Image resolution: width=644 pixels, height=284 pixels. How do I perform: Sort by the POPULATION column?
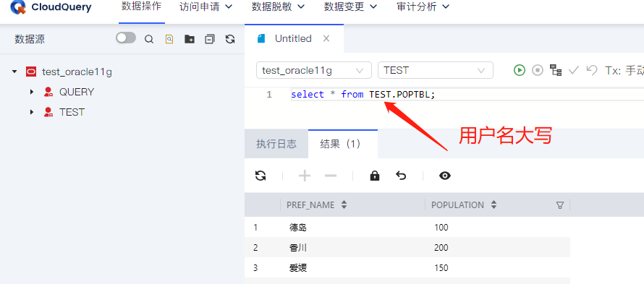tap(493, 205)
